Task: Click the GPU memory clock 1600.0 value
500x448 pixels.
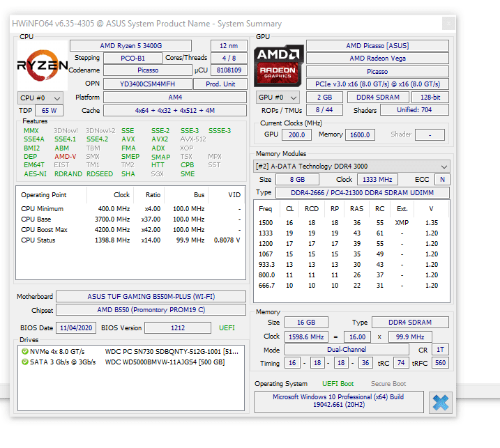Action: click(x=360, y=134)
